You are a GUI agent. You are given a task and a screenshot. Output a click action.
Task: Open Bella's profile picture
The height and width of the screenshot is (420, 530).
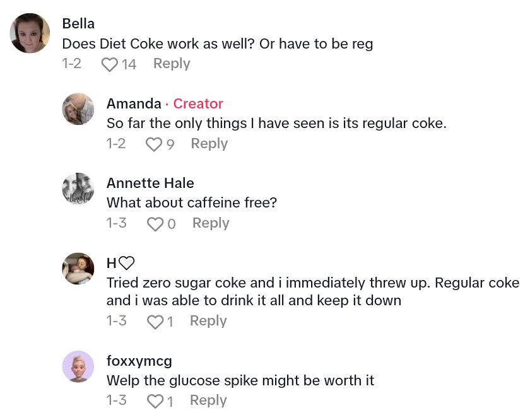coord(30,33)
